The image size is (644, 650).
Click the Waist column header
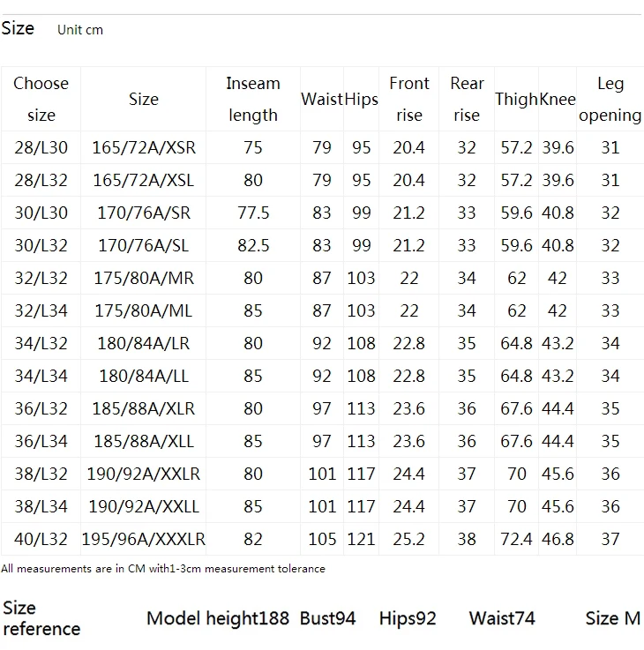click(322, 99)
